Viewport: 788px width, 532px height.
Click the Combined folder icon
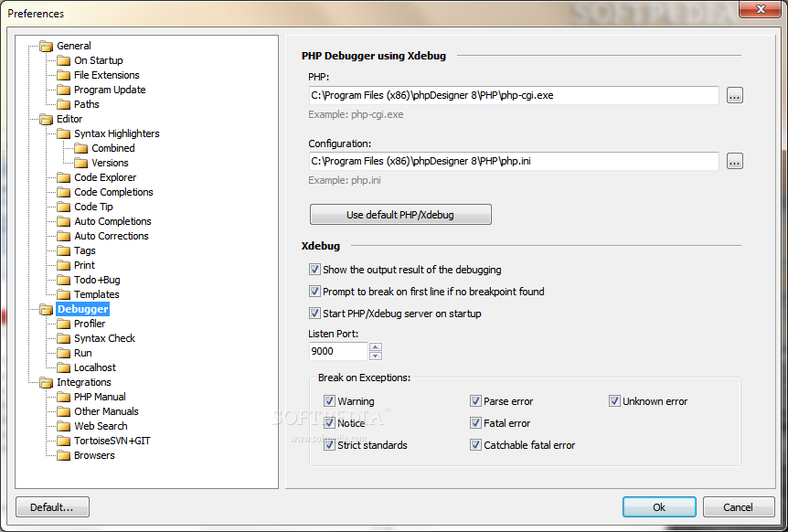(x=81, y=148)
